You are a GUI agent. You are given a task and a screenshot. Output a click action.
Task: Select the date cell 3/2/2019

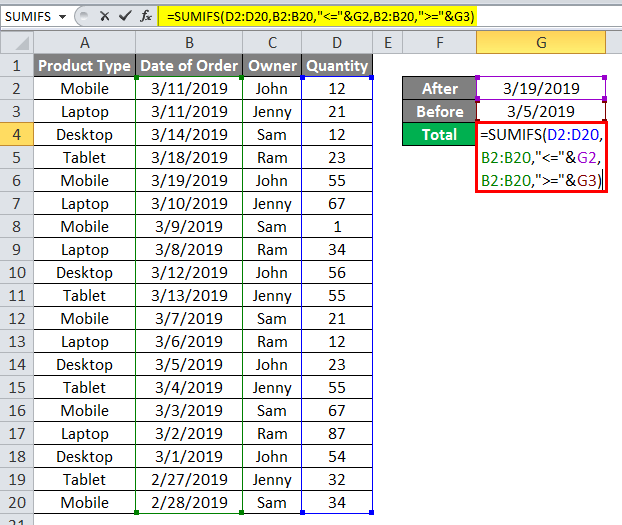(x=189, y=433)
